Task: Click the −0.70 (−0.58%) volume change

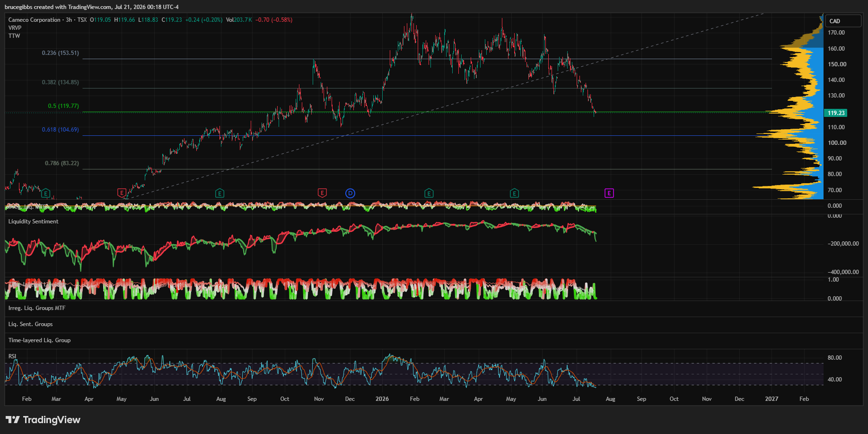Action: click(274, 20)
